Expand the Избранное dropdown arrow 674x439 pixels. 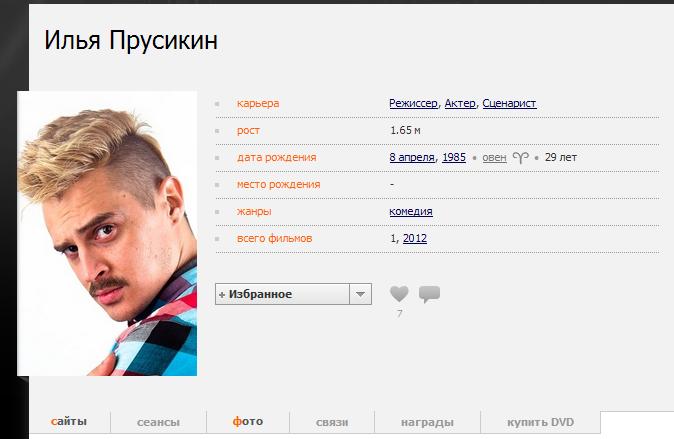click(x=360, y=294)
